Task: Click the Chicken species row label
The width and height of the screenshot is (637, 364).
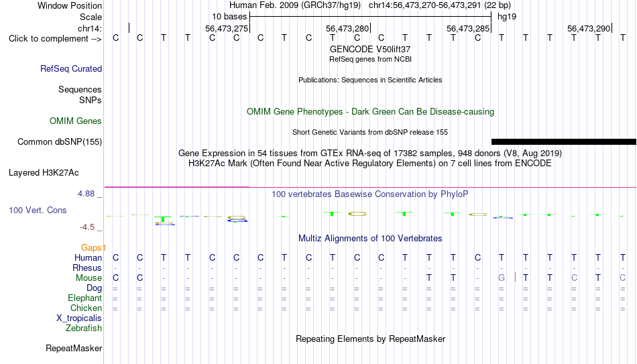Action: point(86,308)
